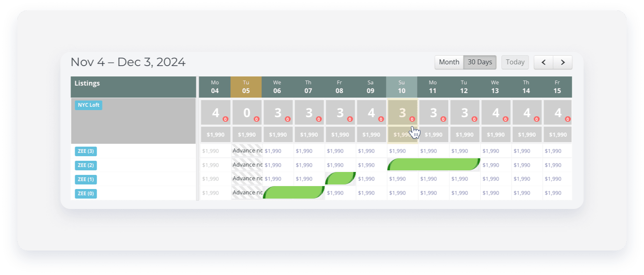
Task: Click red badge on Tu 12 availability
Action: (x=474, y=119)
